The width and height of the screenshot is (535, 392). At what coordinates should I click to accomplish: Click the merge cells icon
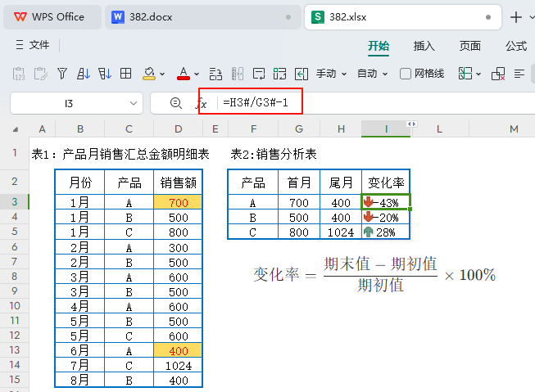(x=215, y=74)
